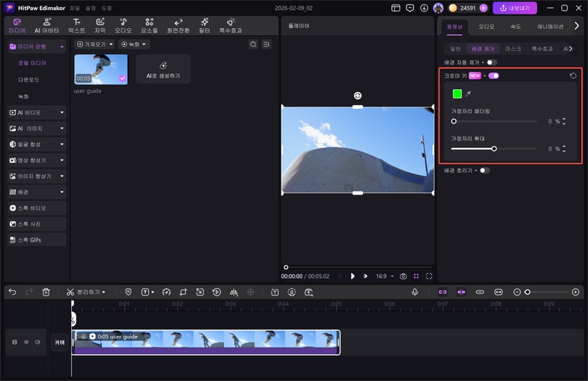Select the eyedropper color picker tool
This screenshot has width=588, height=381.
pyautogui.click(x=468, y=94)
